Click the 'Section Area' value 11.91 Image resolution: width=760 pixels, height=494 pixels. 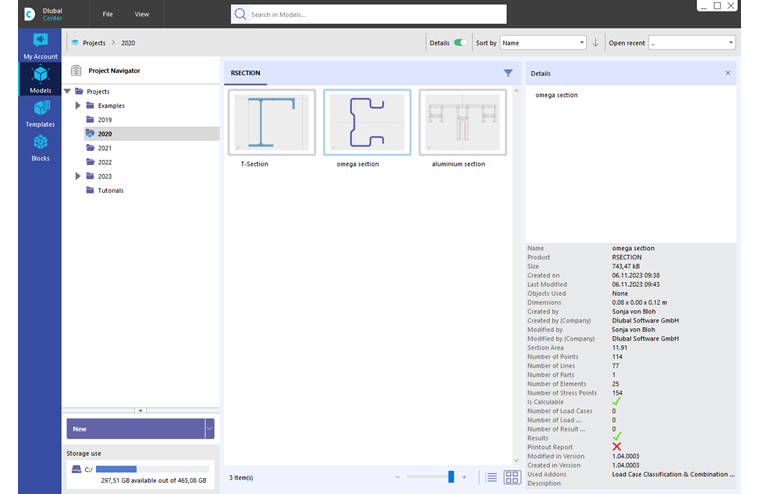tap(619, 348)
